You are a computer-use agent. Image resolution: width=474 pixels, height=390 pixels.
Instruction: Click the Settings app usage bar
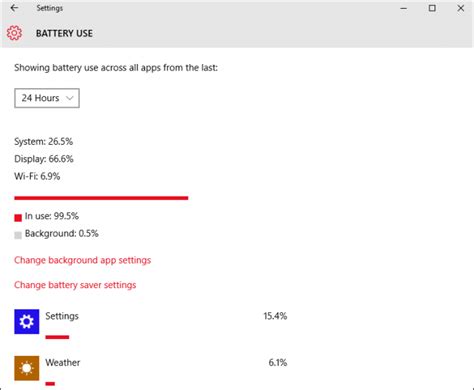57,337
